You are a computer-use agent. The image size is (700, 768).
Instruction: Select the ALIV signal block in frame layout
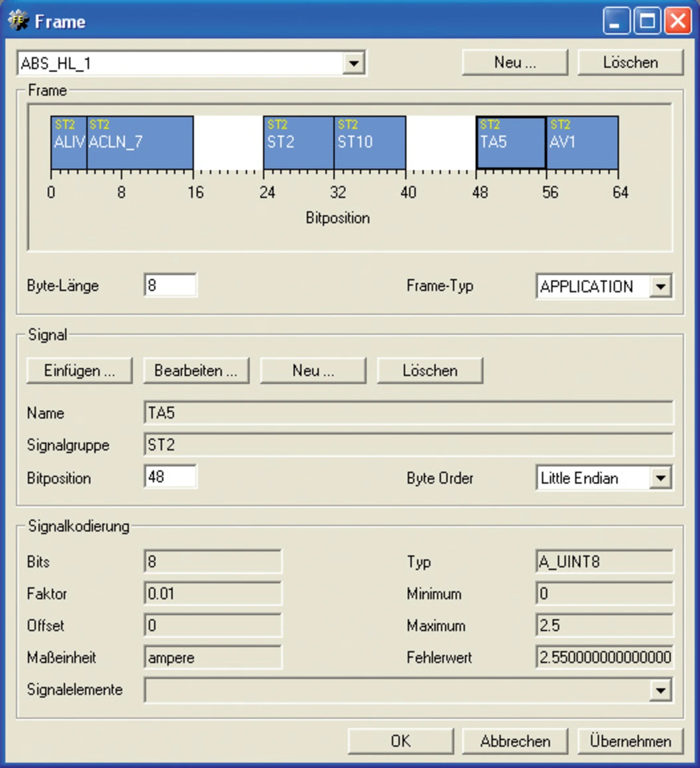pyautogui.click(x=69, y=142)
